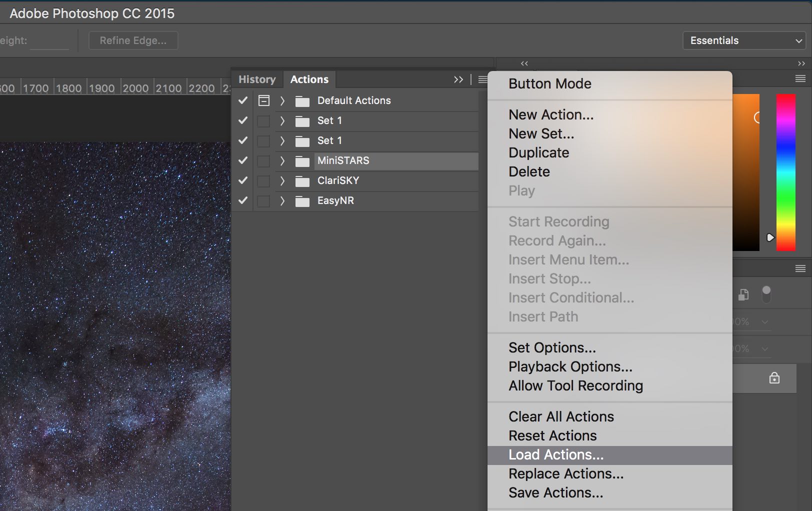Click the hue slider arrow handle
812x511 pixels.
click(x=770, y=237)
